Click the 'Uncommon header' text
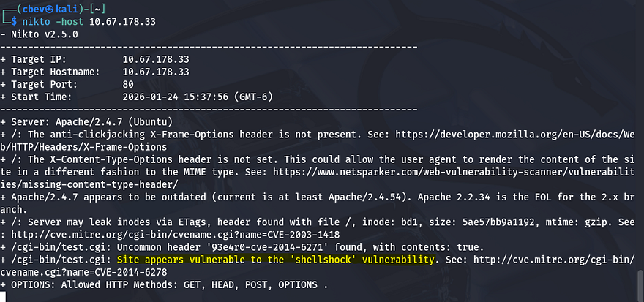Image resolution: width=644 pixels, height=302 pixels. 154,246
